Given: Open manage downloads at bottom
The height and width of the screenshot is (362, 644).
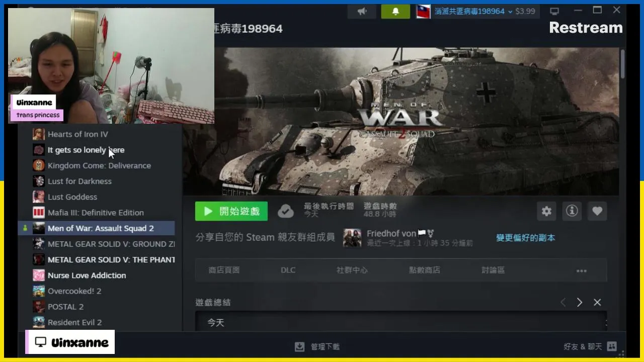Looking at the screenshot, I should click(x=317, y=346).
